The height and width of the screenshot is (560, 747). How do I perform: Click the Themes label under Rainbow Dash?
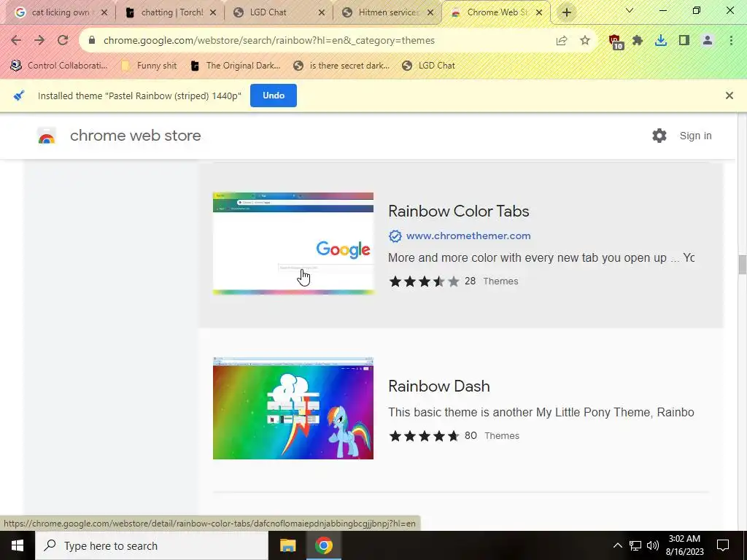pyautogui.click(x=502, y=436)
